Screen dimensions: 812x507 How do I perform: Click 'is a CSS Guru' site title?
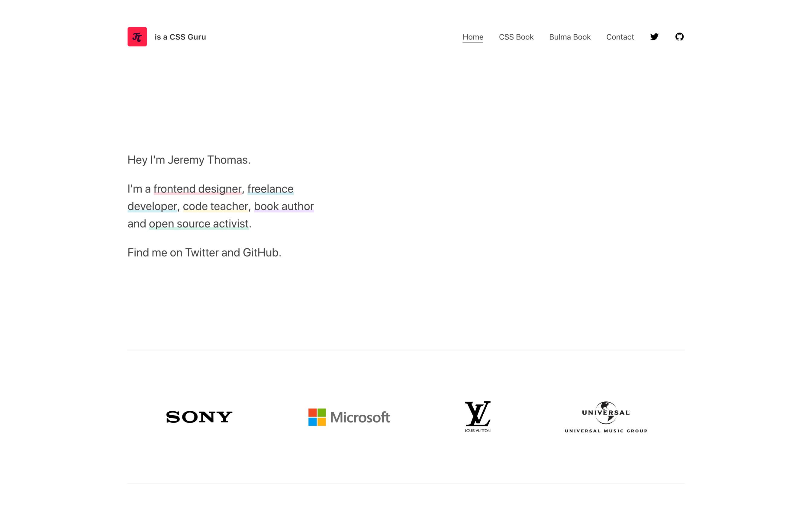[x=180, y=37]
